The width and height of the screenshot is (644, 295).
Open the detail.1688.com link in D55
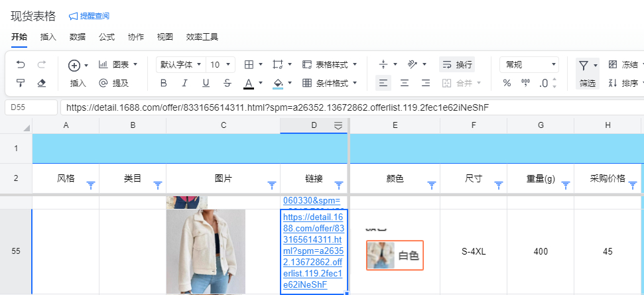pyautogui.click(x=313, y=251)
